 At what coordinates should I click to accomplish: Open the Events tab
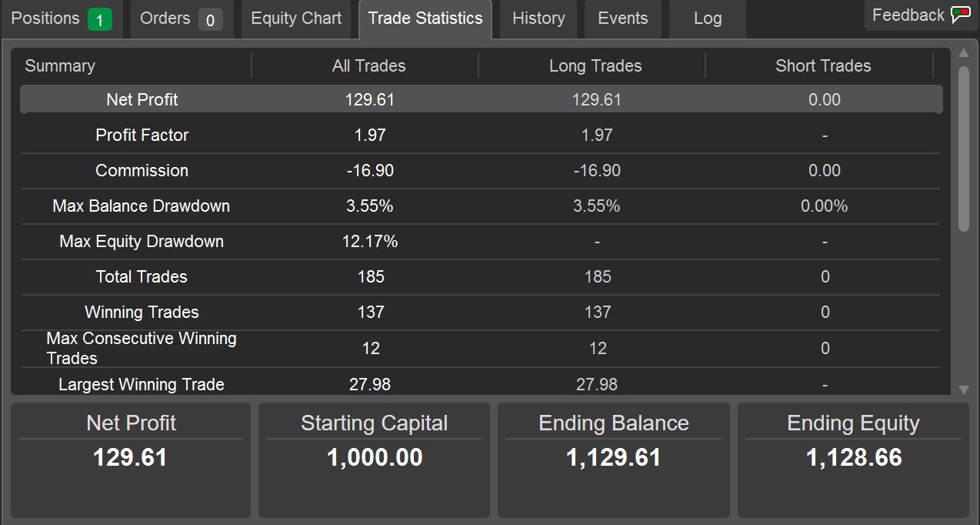pyautogui.click(x=622, y=18)
